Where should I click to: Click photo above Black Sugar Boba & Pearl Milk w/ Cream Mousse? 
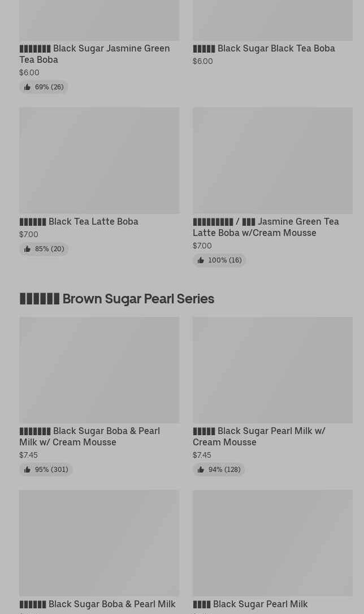point(99,370)
